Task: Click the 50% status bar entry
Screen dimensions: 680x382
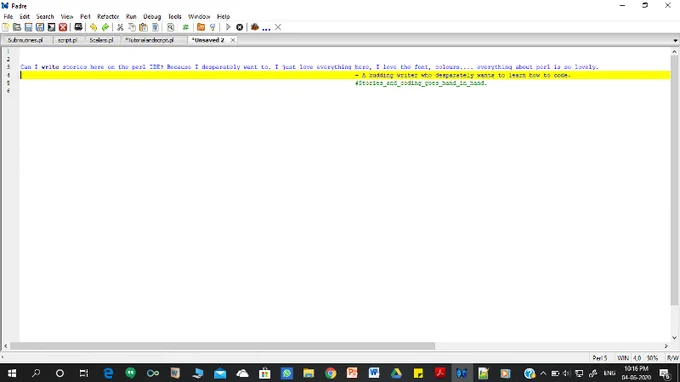Action: pos(652,358)
